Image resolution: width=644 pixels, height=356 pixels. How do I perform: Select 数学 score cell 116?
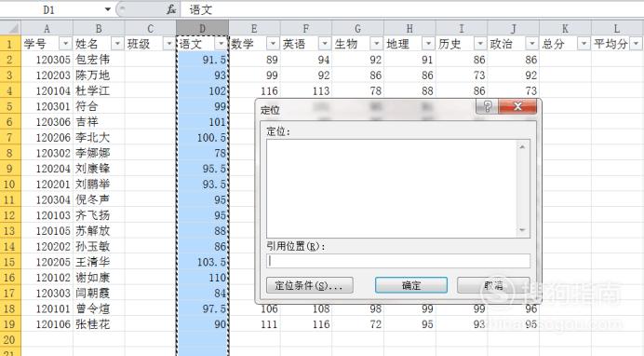pyautogui.click(x=254, y=90)
